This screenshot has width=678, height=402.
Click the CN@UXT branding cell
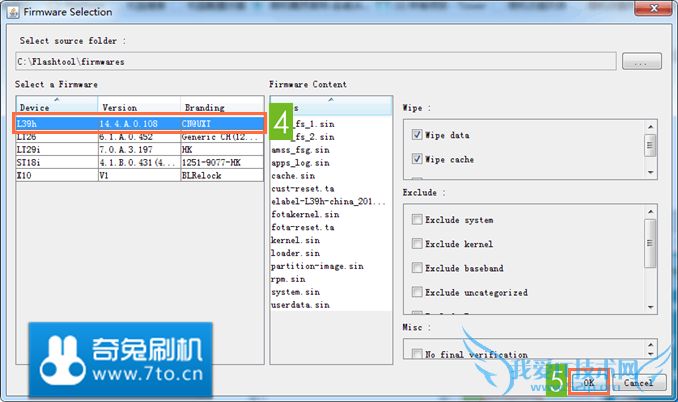tap(222, 124)
